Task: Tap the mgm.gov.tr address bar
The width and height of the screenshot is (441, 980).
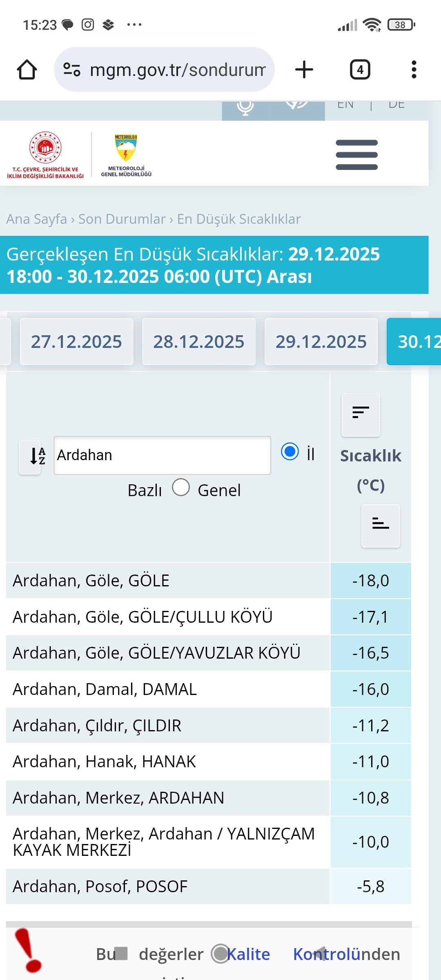Action: click(x=178, y=70)
